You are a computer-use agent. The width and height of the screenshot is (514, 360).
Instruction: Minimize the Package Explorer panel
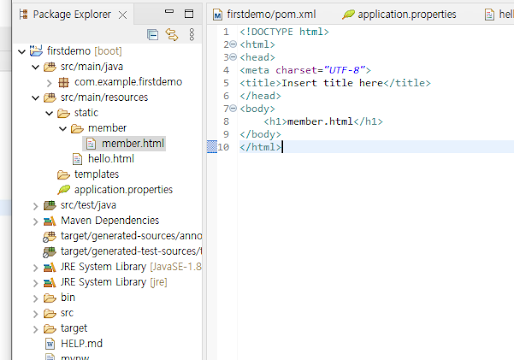coord(169,12)
